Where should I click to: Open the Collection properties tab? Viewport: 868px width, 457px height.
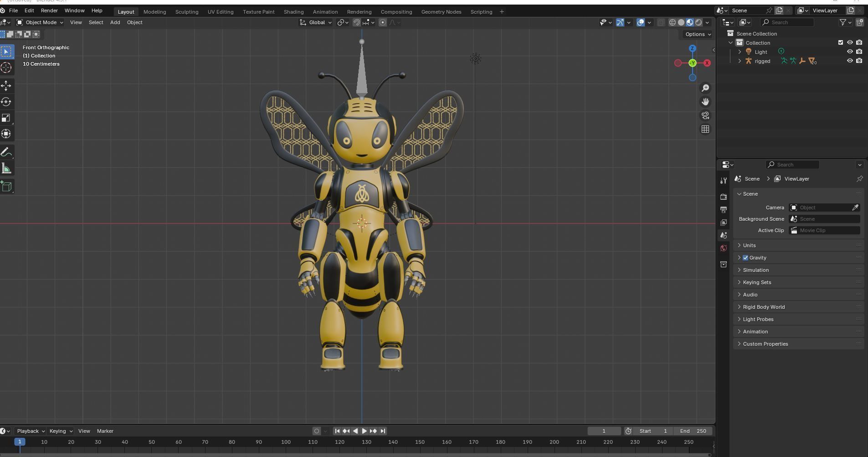click(x=724, y=264)
